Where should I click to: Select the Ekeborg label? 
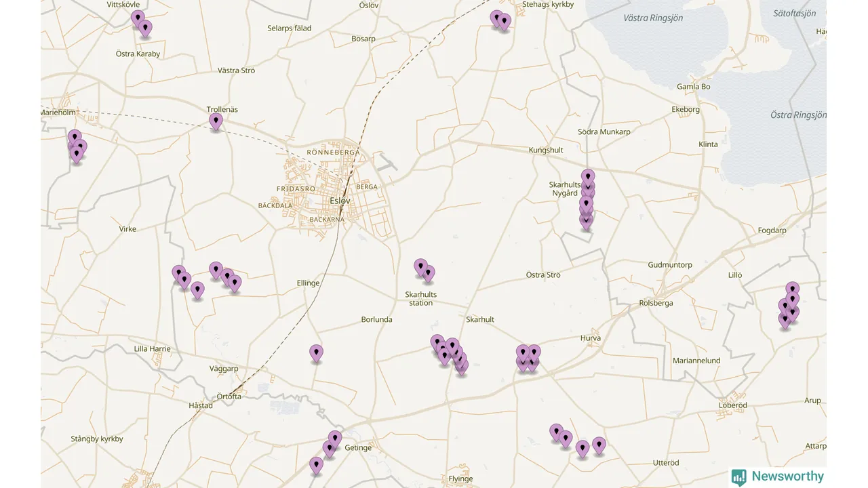click(x=686, y=109)
